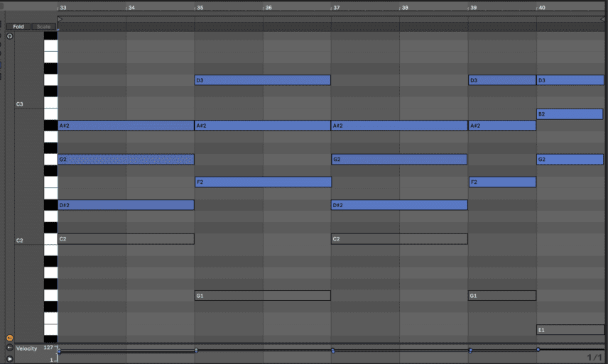Click the velocity marker at bar 40
Viewport: 608px width, 364px height.
tap(538, 350)
